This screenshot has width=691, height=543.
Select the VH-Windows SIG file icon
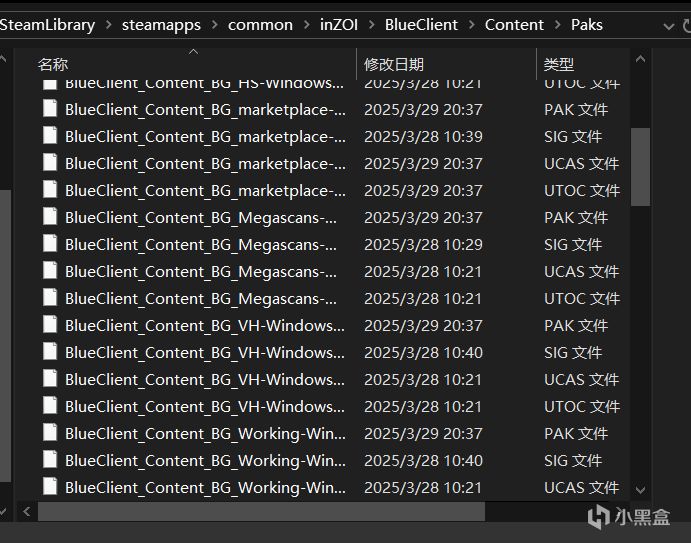coord(50,352)
